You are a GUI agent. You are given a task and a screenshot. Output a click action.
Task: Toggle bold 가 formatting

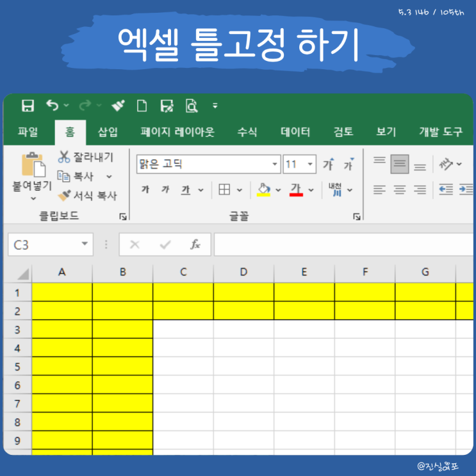pos(145,190)
